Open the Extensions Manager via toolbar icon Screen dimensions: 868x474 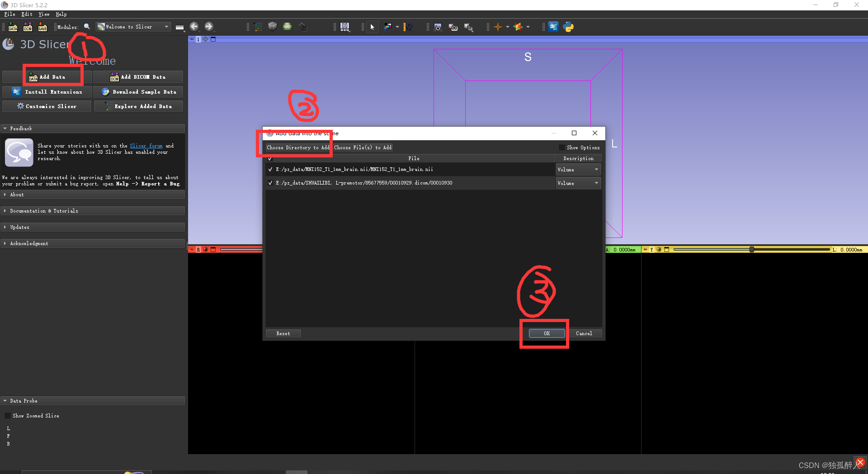(553, 27)
